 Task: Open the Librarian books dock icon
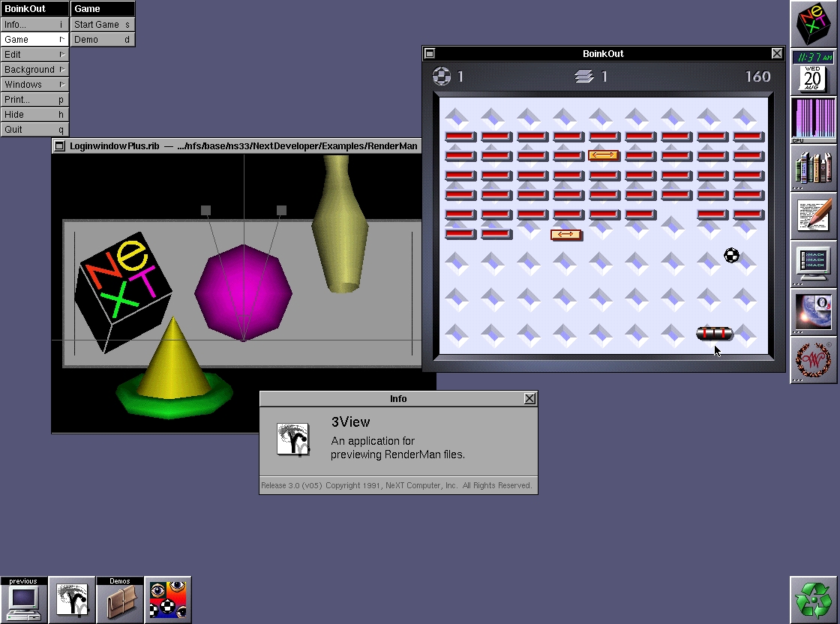point(814,168)
